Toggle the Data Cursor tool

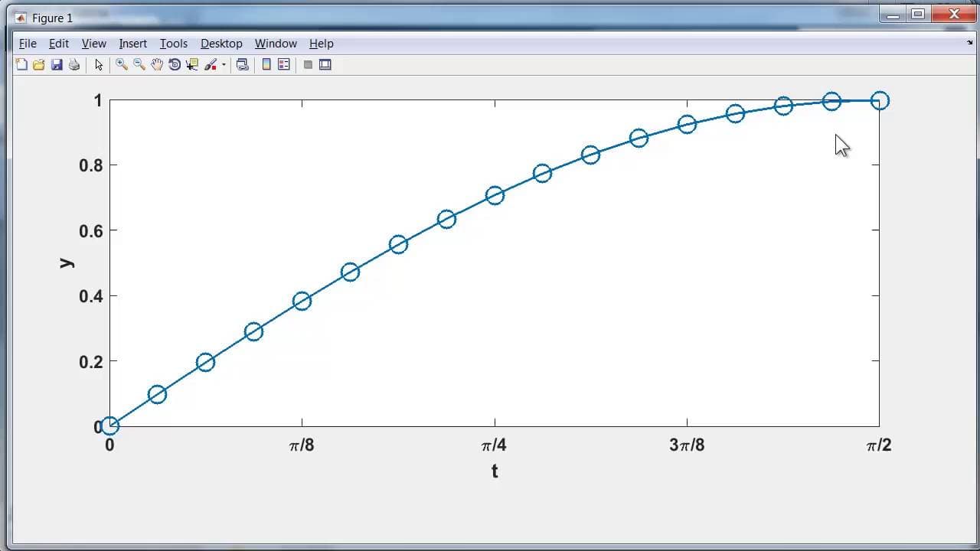pyautogui.click(x=192, y=65)
